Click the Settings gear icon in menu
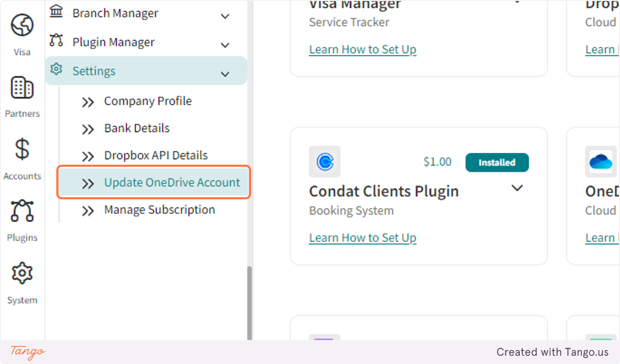This screenshot has width=620, height=364. [56, 70]
